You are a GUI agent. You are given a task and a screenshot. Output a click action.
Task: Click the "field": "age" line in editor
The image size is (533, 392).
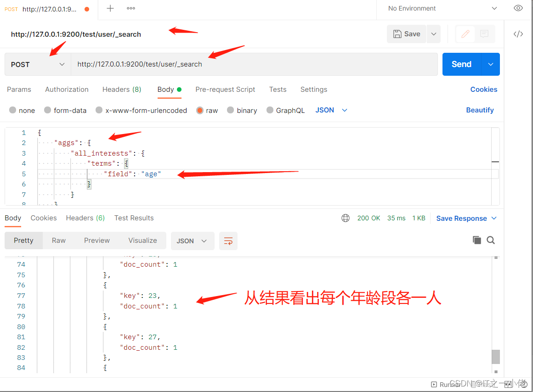(x=132, y=174)
